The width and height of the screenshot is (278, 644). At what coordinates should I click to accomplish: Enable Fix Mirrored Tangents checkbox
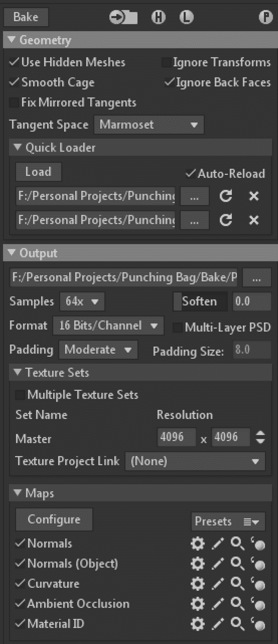click(14, 103)
